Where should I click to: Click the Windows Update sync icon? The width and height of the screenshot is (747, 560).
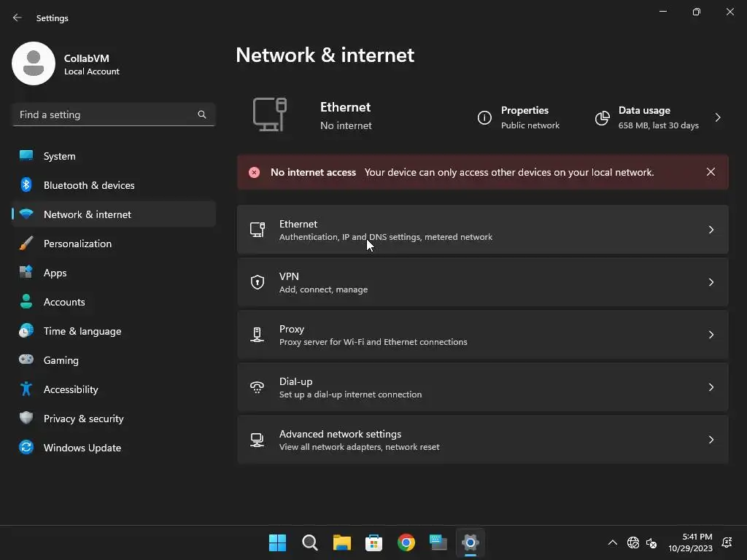click(26, 448)
